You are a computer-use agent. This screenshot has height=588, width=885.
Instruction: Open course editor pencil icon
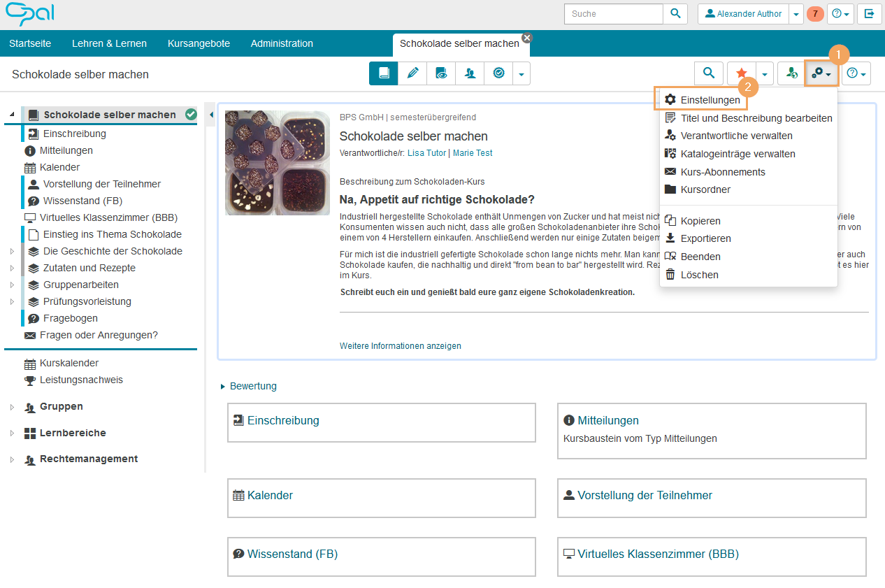click(412, 73)
